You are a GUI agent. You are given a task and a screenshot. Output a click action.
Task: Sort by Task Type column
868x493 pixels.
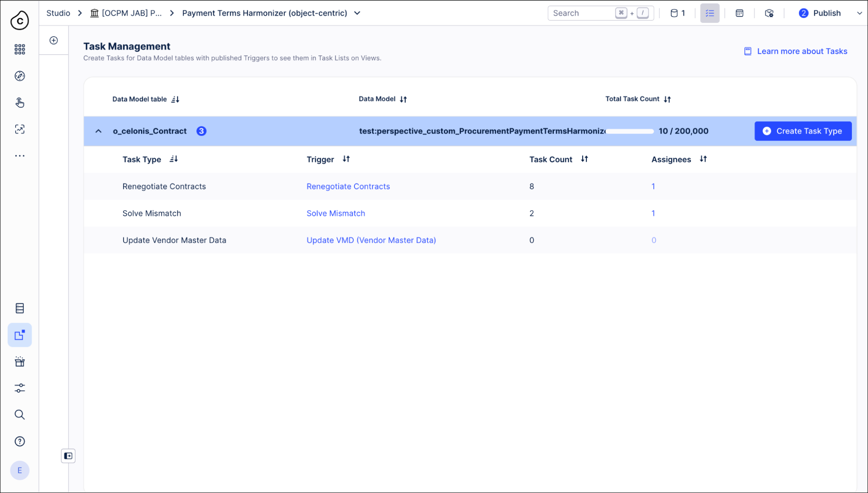174,159
